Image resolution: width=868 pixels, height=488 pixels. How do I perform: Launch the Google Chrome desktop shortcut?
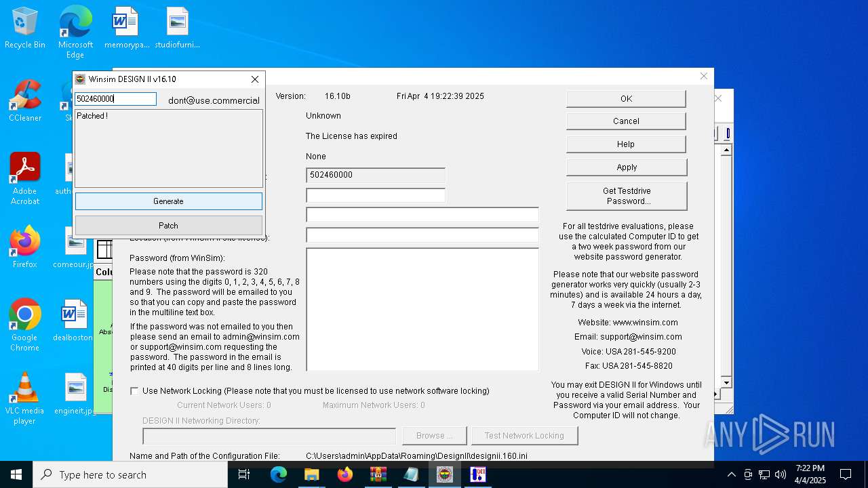pos(25,325)
